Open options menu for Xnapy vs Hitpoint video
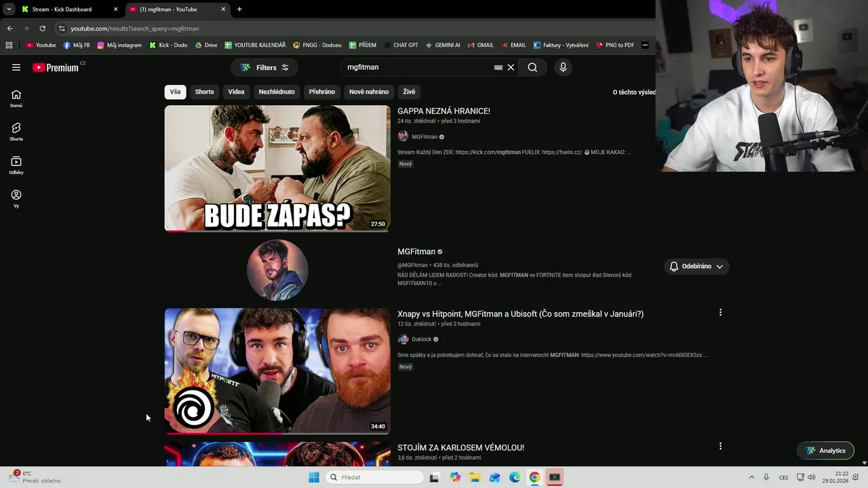The image size is (868, 488). click(720, 312)
